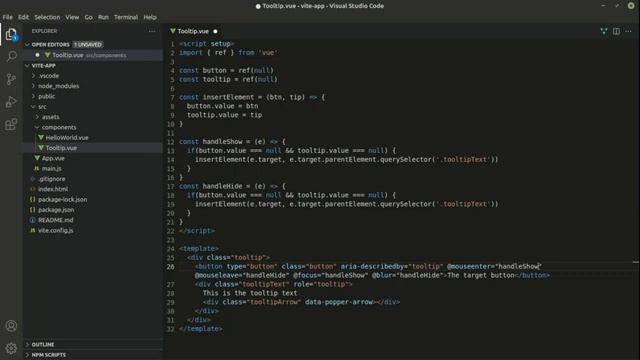Open the .gitignore file
The height and width of the screenshot is (360, 640).
(51, 179)
